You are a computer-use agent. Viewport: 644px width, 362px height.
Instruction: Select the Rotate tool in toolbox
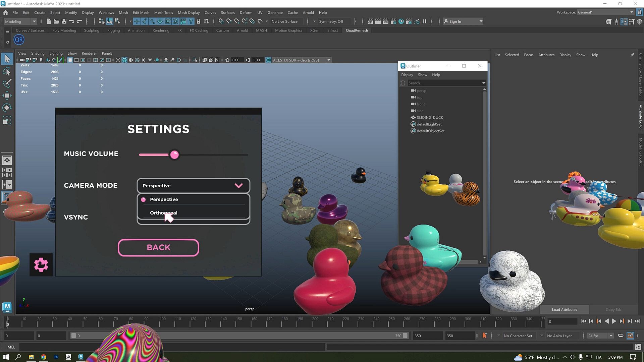7,108
